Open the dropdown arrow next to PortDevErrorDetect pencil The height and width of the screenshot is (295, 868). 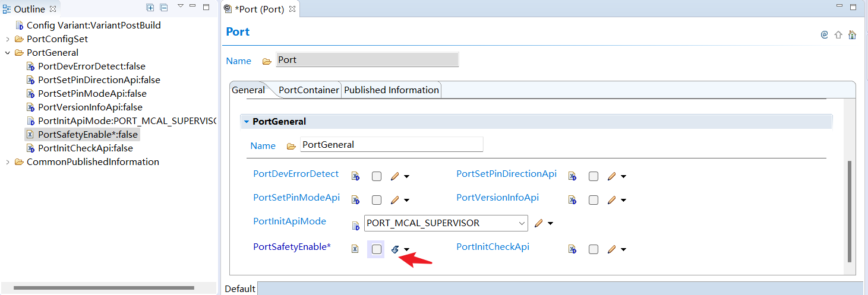tap(407, 177)
